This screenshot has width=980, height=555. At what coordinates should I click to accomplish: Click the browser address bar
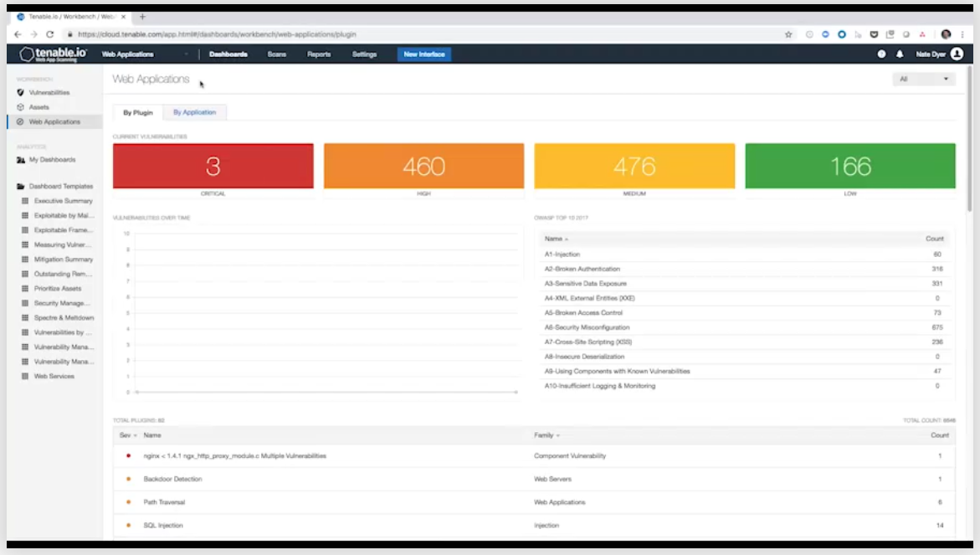pyautogui.click(x=418, y=34)
